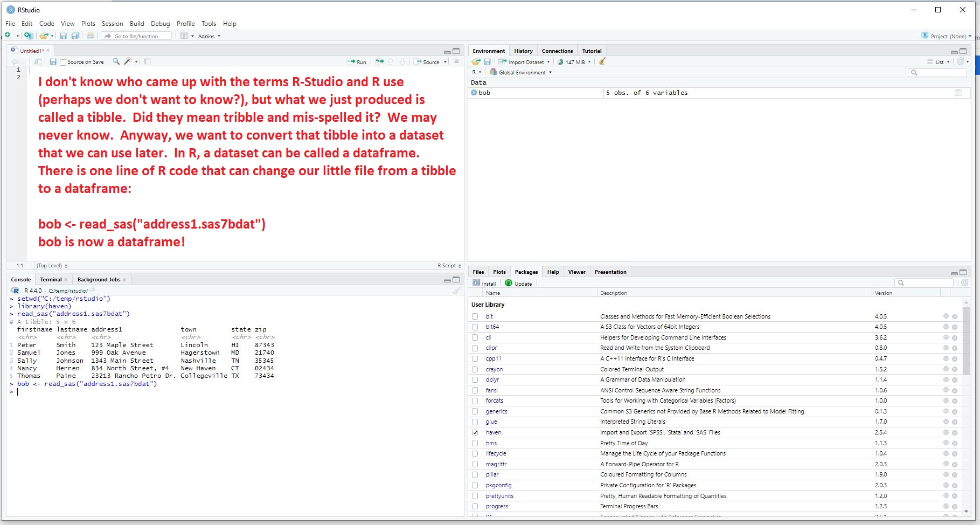Click the Save all documents icon
This screenshot has height=525, width=980.
pos(75,36)
